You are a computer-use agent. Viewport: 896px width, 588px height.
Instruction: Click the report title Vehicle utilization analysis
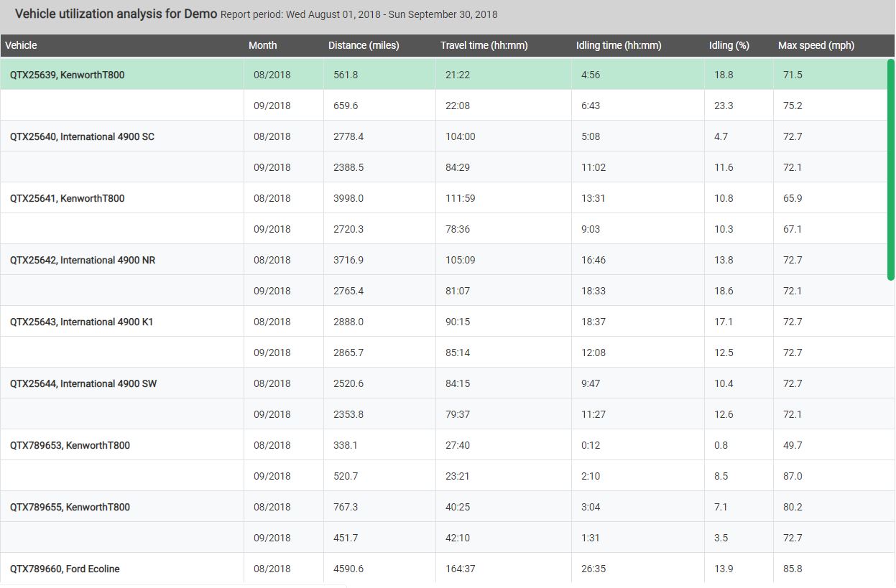coord(116,14)
